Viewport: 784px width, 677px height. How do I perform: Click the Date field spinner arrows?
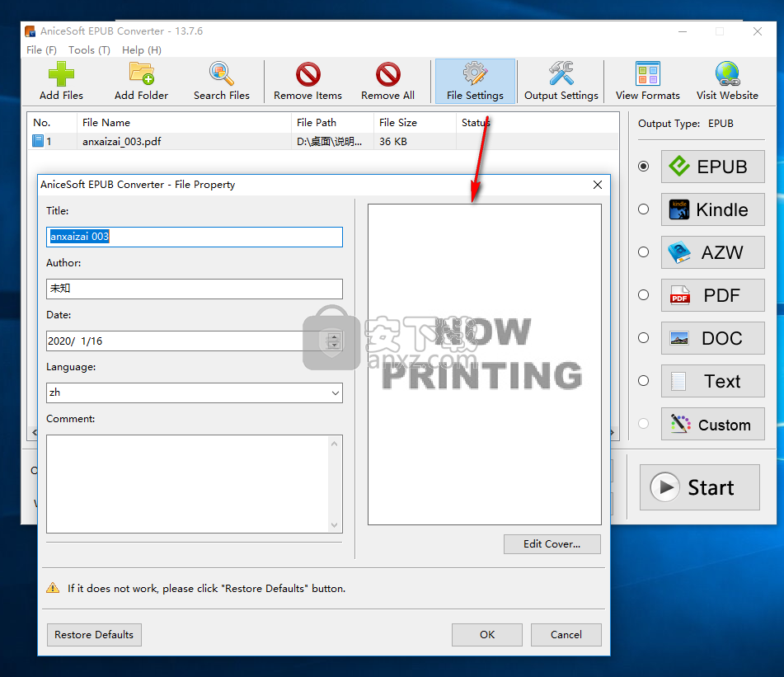pyautogui.click(x=334, y=341)
